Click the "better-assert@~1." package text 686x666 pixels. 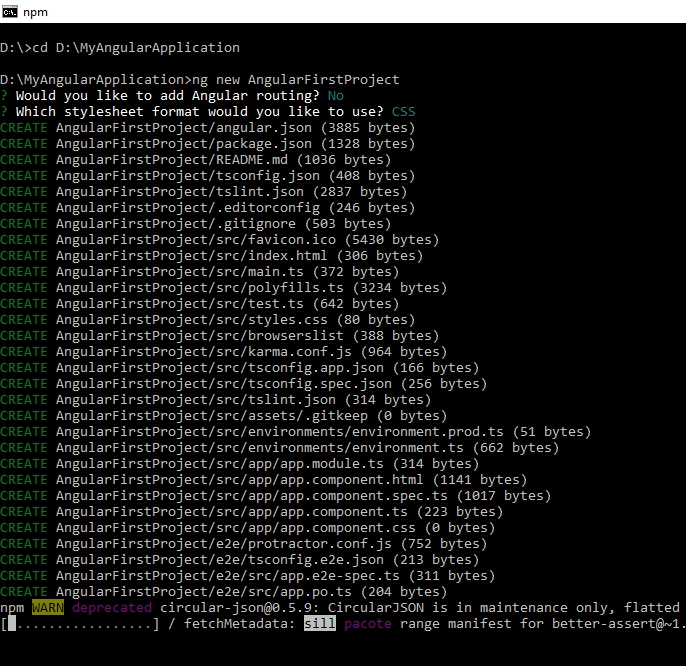619,624
